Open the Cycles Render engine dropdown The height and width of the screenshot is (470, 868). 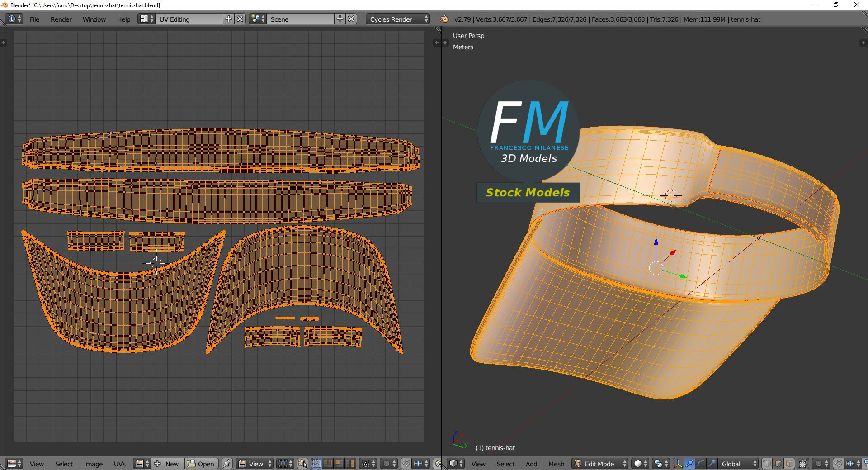click(397, 19)
